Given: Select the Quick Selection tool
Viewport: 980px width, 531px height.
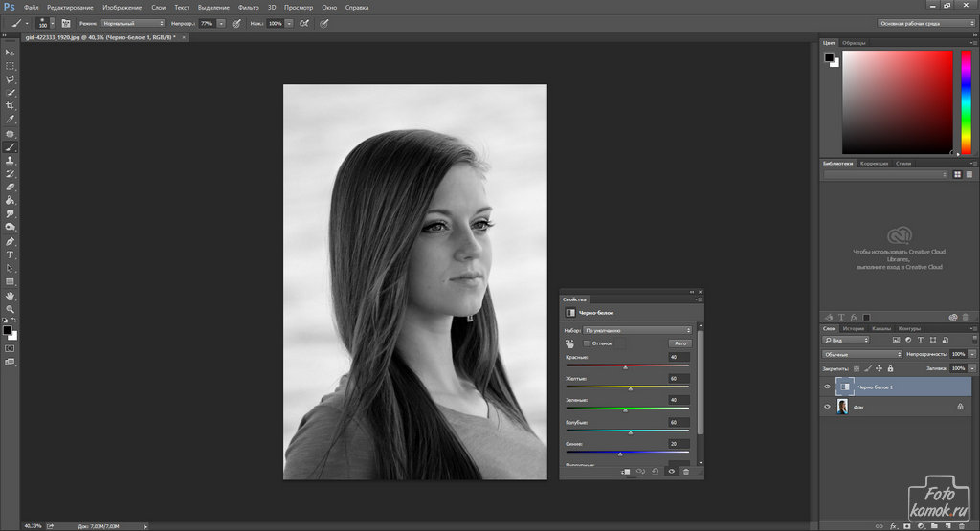Looking at the screenshot, I should [x=10, y=93].
